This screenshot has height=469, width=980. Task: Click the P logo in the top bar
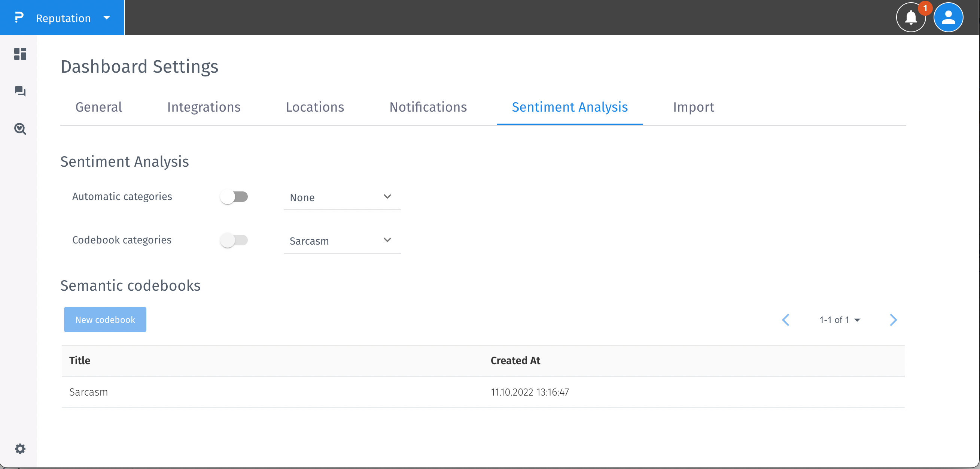[18, 18]
